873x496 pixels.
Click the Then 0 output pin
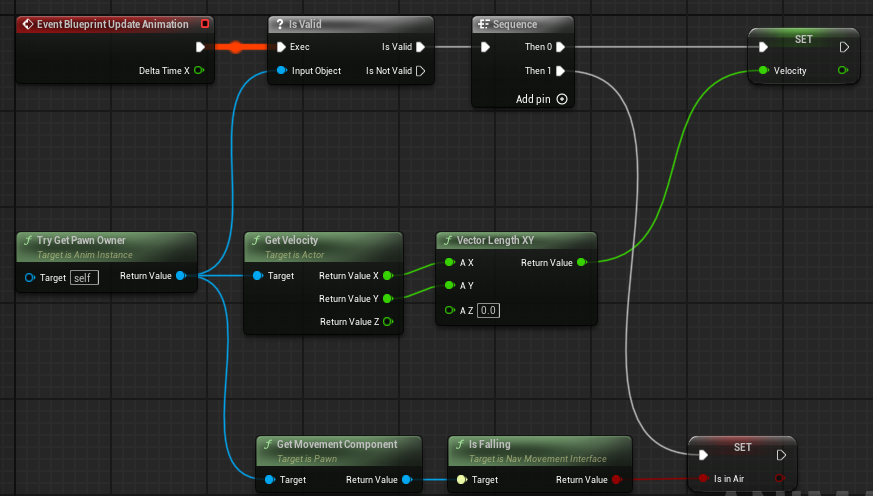(561, 47)
